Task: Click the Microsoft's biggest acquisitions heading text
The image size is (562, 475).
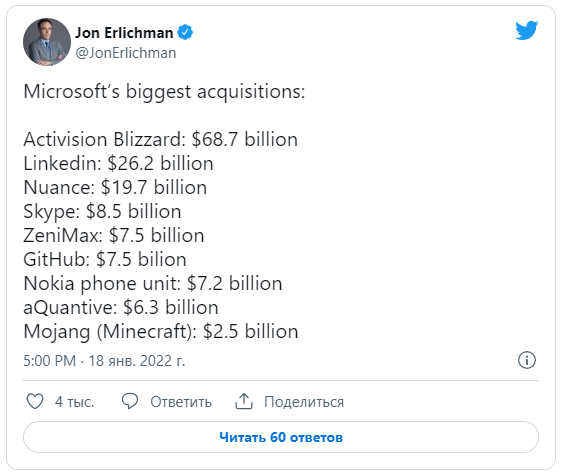Action: pyautogui.click(x=164, y=92)
